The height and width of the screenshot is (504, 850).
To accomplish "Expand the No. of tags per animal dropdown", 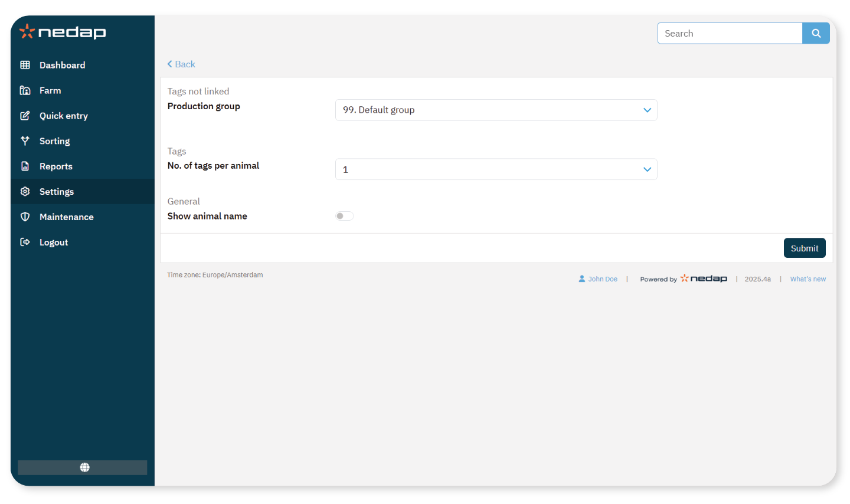I will [x=496, y=170].
